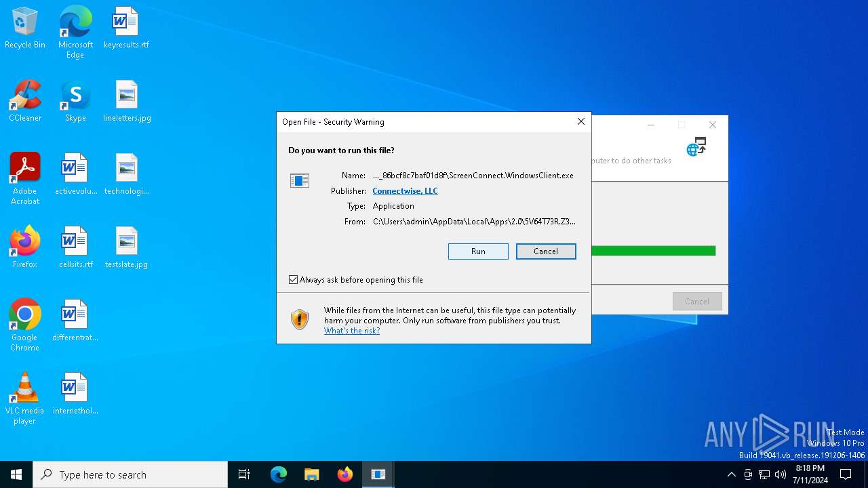Image resolution: width=868 pixels, height=488 pixels.
Task: Open Google Chrome desktop shortcut
Action: click(x=25, y=325)
